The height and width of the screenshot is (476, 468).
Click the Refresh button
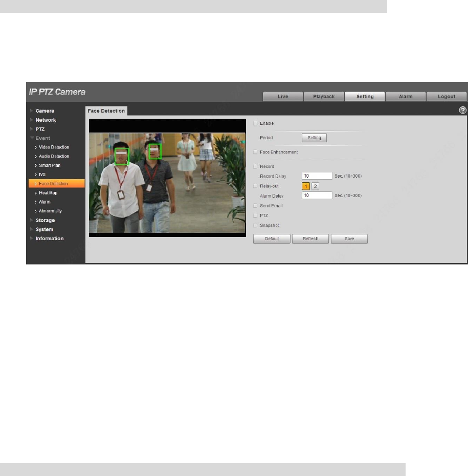310,239
